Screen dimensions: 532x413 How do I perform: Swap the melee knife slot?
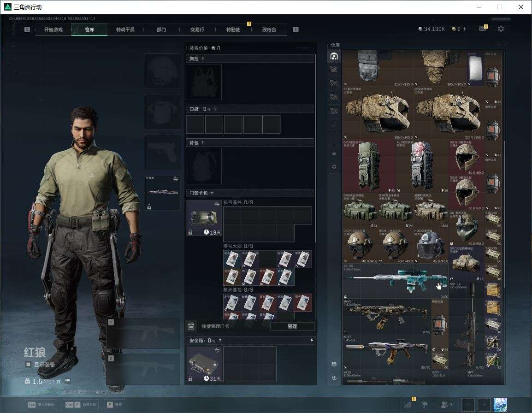tap(176, 179)
